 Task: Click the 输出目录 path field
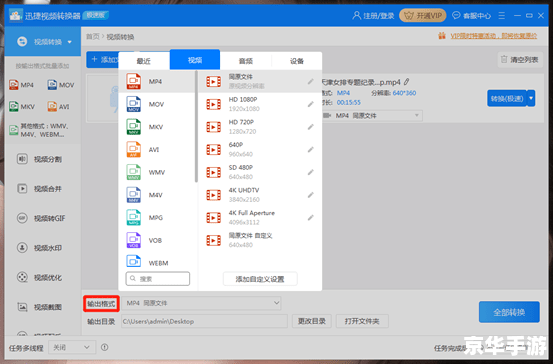tap(205, 321)
